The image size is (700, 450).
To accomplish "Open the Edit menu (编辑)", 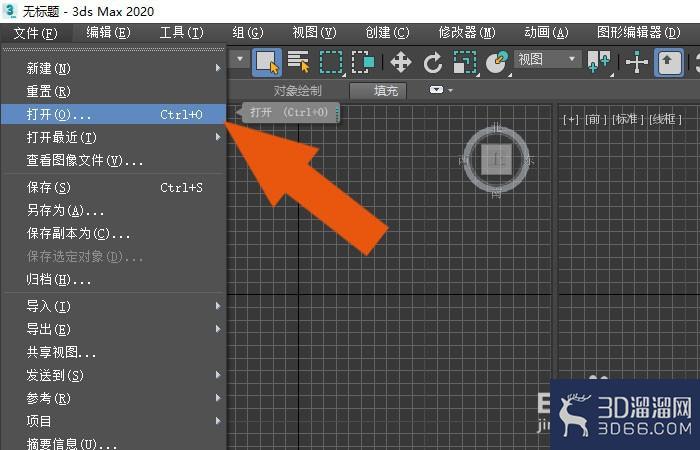I will (108, 33).
